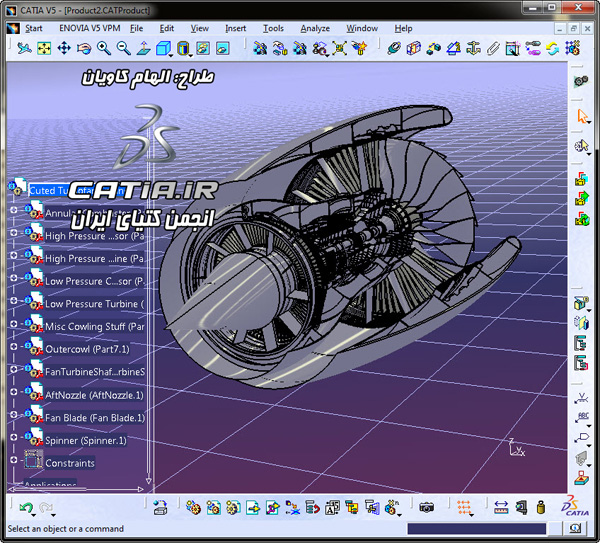Open the Undo history dropdown arrow
Image resolution: width=600 pixels, height=543 pixels.
34,515
